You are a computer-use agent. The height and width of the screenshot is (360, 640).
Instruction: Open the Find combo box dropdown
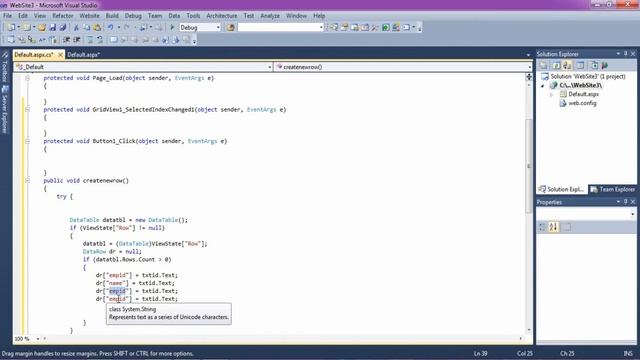point(321,27)
